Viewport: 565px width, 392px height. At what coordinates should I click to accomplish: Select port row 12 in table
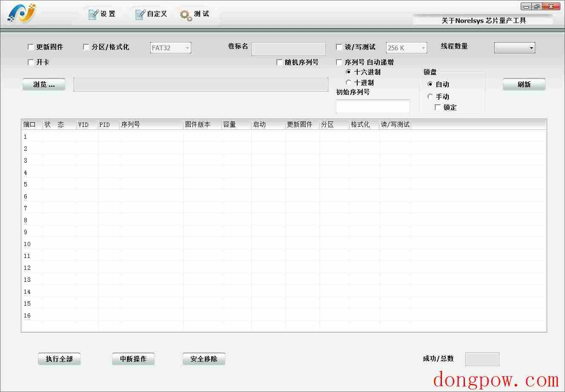tap(284, 268)
